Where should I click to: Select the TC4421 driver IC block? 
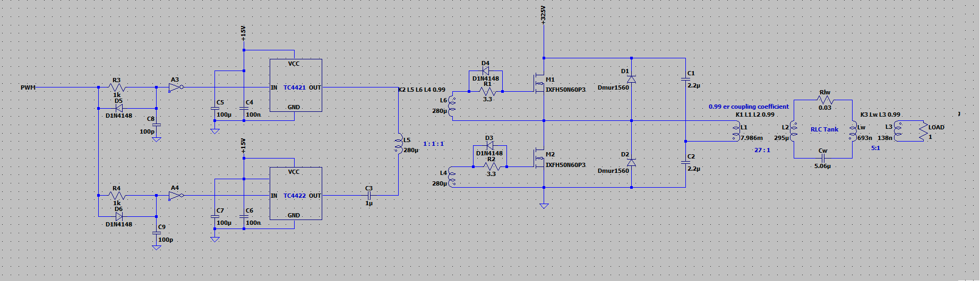pos(296,85)
